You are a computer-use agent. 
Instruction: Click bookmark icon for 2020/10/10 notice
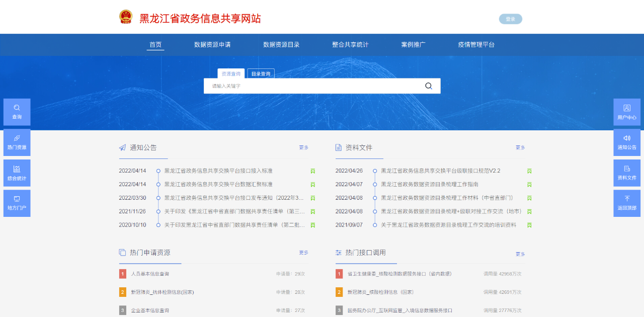tap(312, 225)
